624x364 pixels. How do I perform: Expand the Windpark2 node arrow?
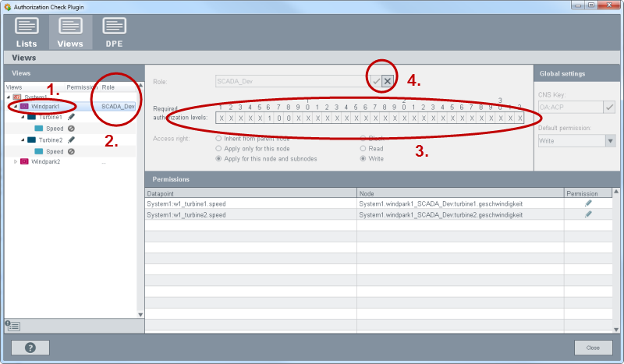point(16,161)
